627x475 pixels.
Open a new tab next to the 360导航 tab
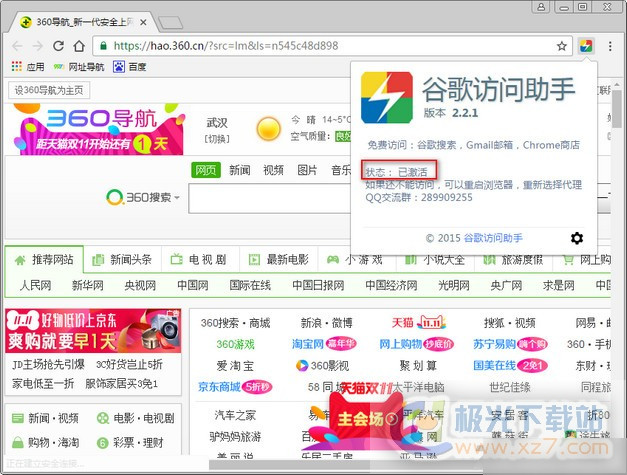pyautogui.click(x=169, y=22)
